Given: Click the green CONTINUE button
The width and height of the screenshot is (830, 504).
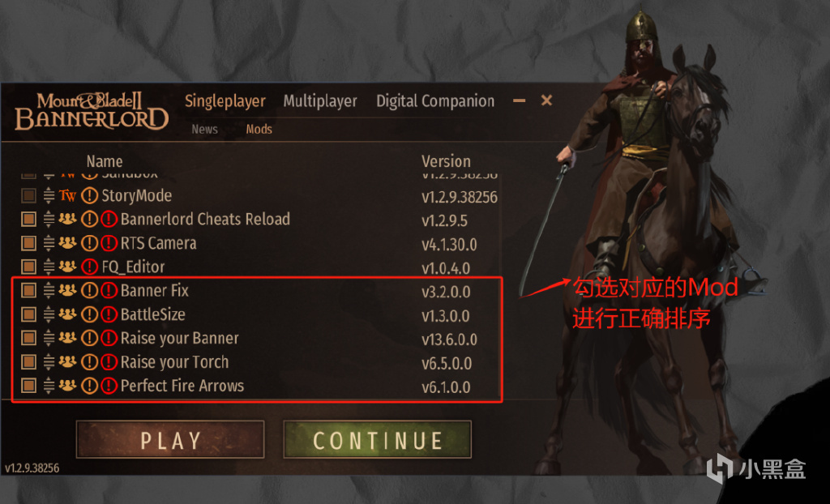Looking at the screenshot, I should pos(378,439).
